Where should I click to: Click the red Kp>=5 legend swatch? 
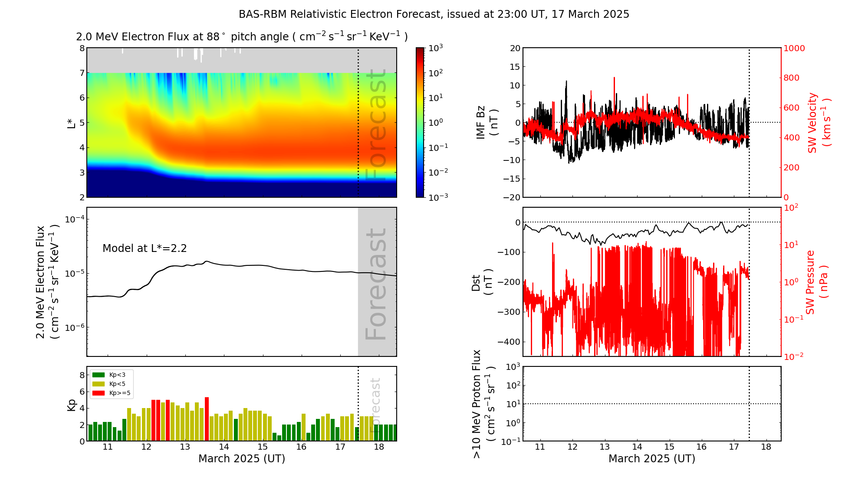coord(99,393)
